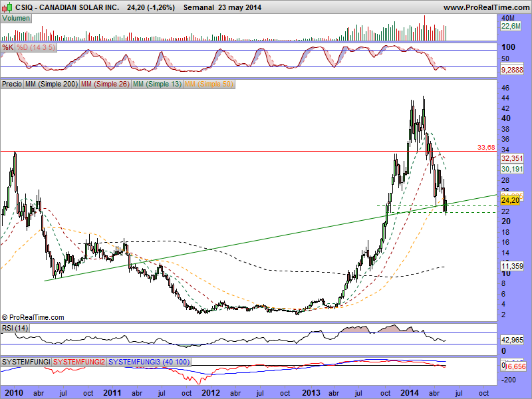Click the volume value 22,6M
Viewport: 532px width, 399px height.
point(511,26)
